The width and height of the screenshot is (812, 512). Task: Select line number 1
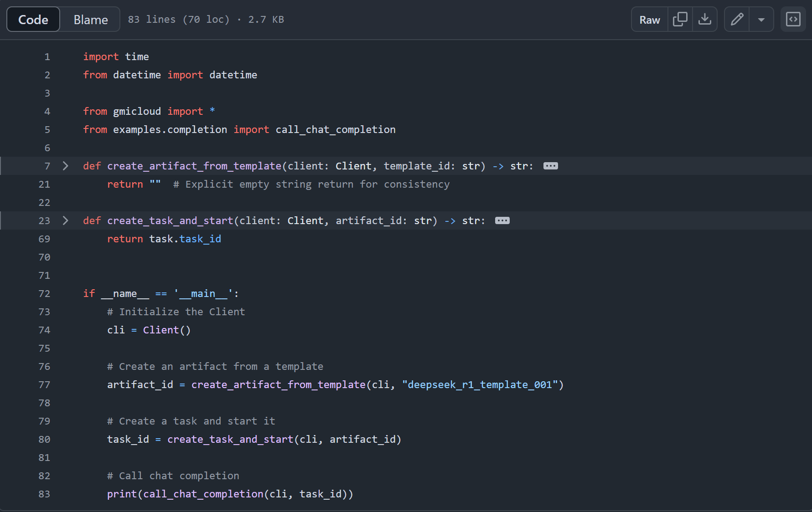click(x=47, y=57)
